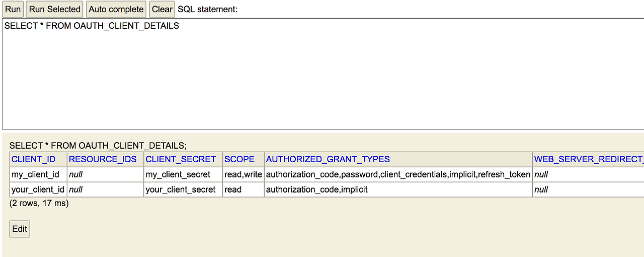Viewport: 644px width, 257px height.
Task: Click the '(2 rows, 17 ms)' result text
Action: (39, 203)
